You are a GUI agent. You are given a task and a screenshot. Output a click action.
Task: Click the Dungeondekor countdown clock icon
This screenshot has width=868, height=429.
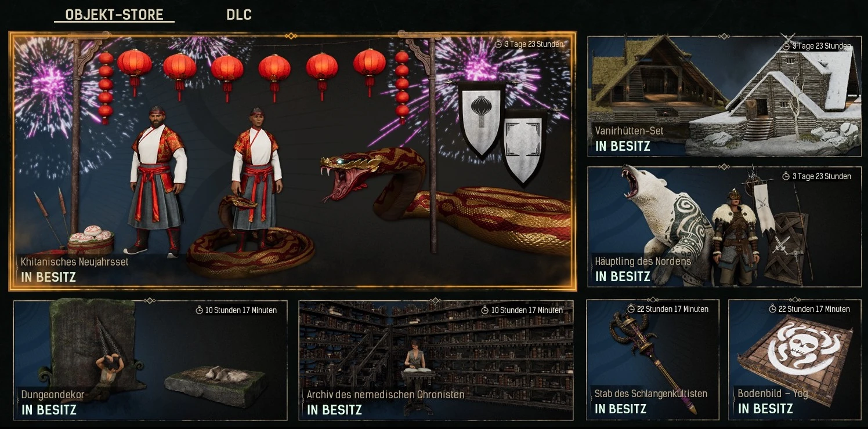[200, 310]
